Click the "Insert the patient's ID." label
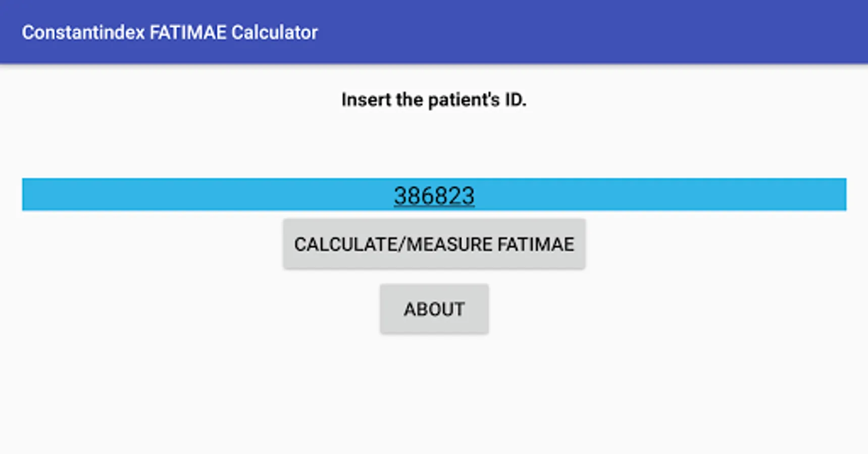Screen dimensions: 868x454 [x=434, y=99]
